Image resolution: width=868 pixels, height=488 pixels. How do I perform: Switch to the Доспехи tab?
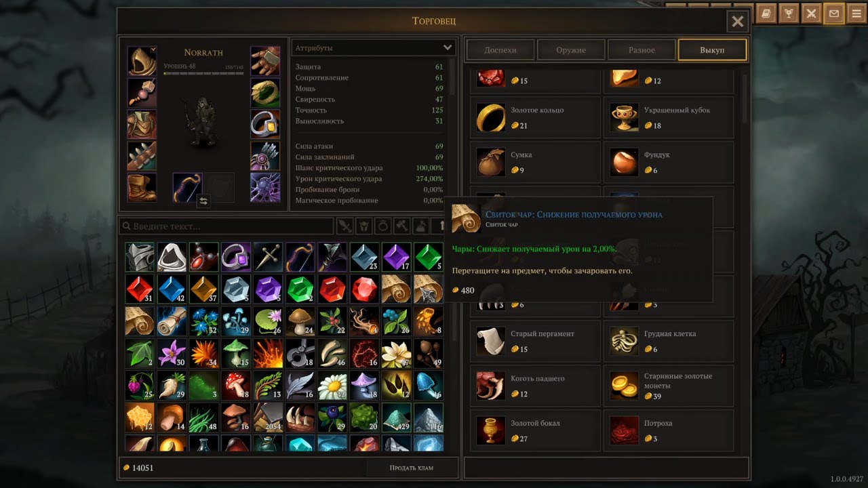(500, 50)
